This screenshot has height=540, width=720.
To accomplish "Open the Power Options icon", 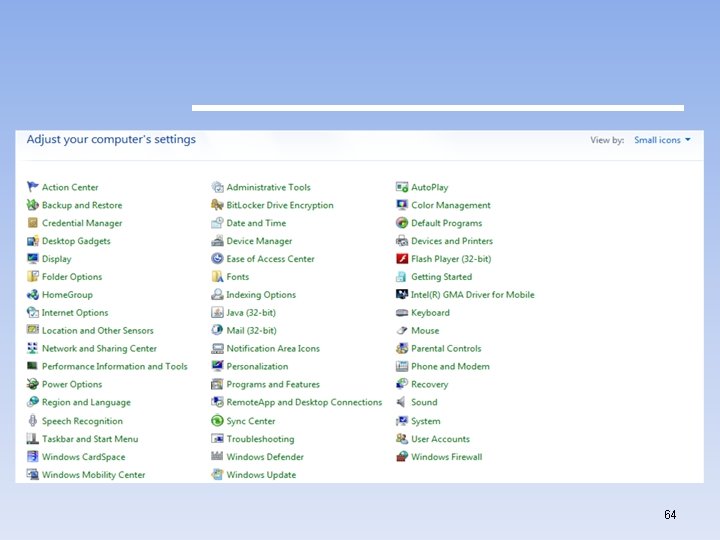I will coord(33,384).
